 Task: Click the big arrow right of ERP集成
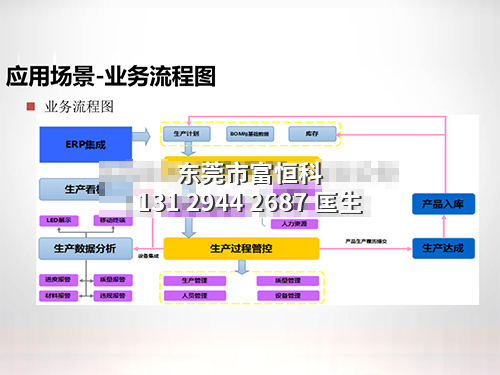141,136
